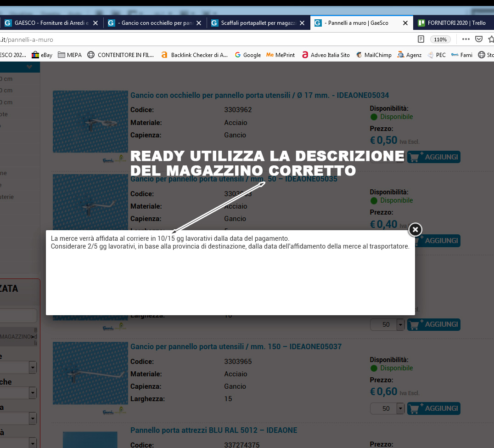Close the GAESCO Forniture di Arredi tab
Image resolution: width=494 pixels, height=448 pixels.
pyautogui.click(x=95, y=23)
